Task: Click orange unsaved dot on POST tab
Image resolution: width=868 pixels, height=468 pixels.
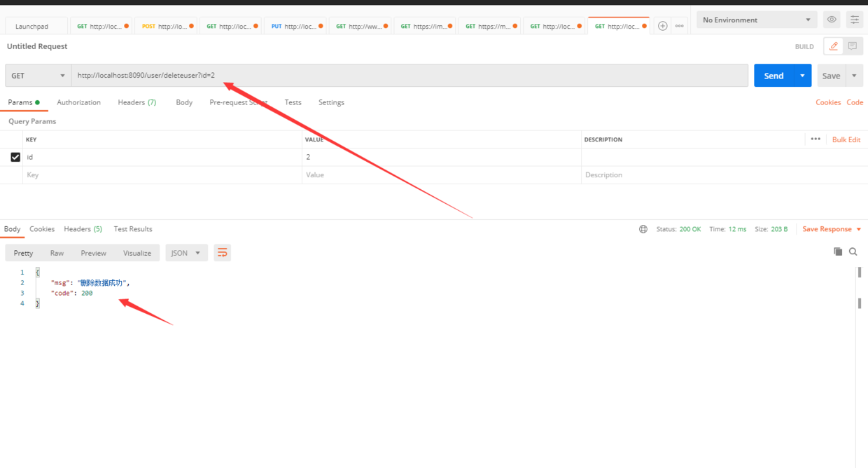Action: [191, 26]
